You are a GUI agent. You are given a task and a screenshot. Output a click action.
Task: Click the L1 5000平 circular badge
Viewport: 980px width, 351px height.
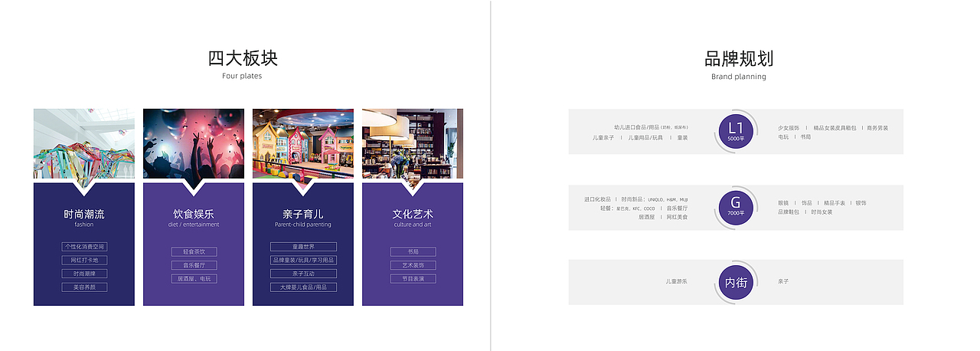(x=735, y=131)
